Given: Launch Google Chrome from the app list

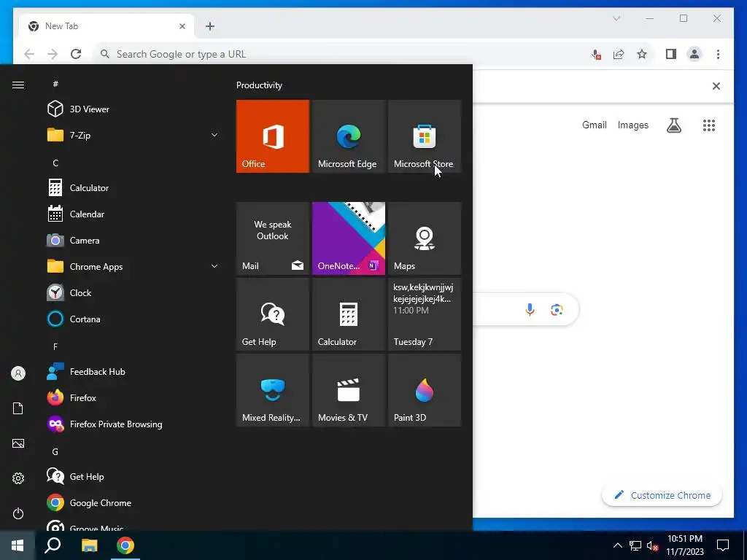Looking at the screenshot, I should 133,503.
